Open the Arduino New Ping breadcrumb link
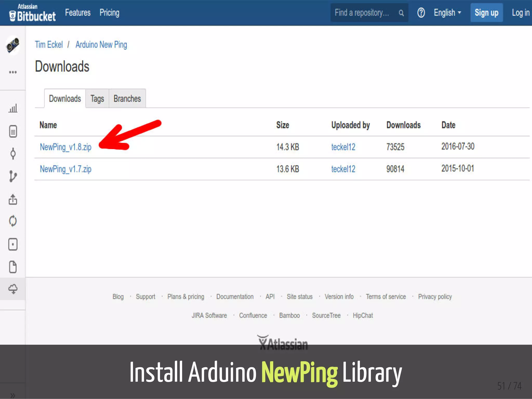 tap(101, 45)
